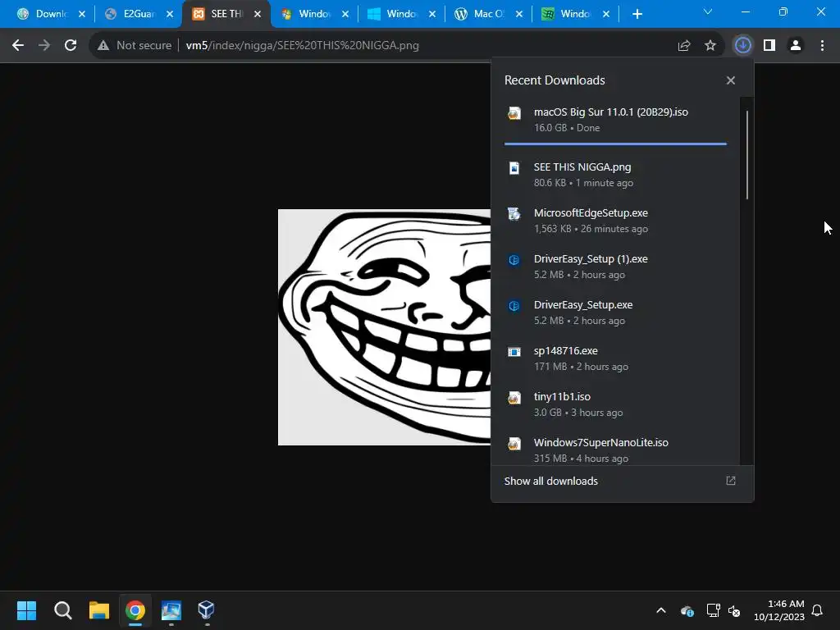Viewport: 840px width, 630px height.
Task: Open tiny11b1.iso download entry
Action: [615, 404]
